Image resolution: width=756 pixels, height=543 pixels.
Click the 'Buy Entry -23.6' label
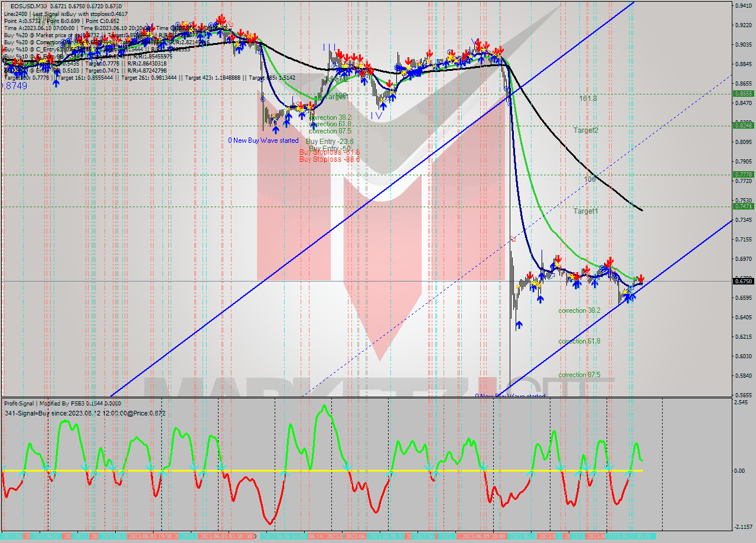click(x=330, y=142)
